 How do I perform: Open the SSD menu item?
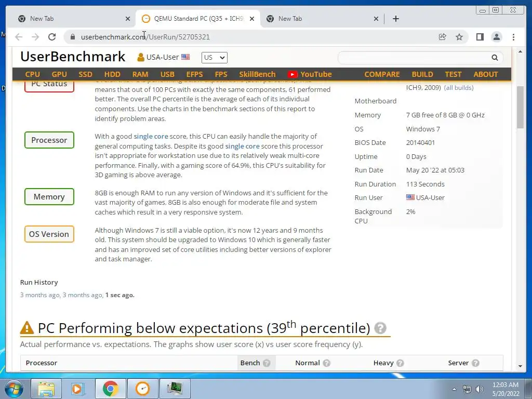(86, 74)
